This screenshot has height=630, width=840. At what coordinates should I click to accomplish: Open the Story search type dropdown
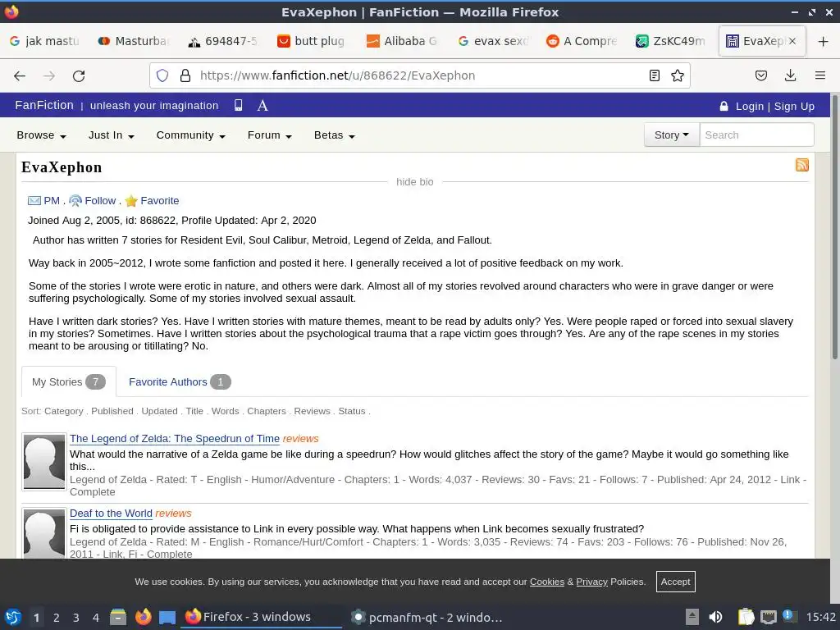point(672,135)
